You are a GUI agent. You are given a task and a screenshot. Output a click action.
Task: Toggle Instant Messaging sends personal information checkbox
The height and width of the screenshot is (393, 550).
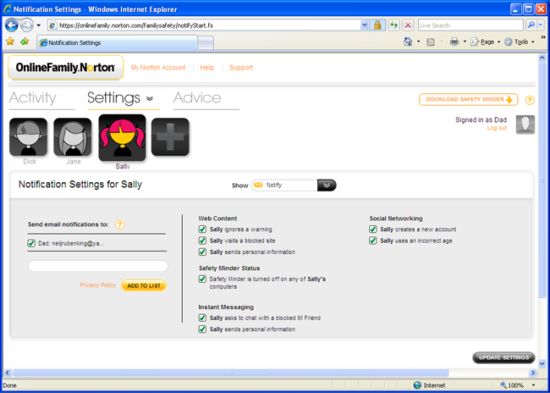click(x=202, y=329)
